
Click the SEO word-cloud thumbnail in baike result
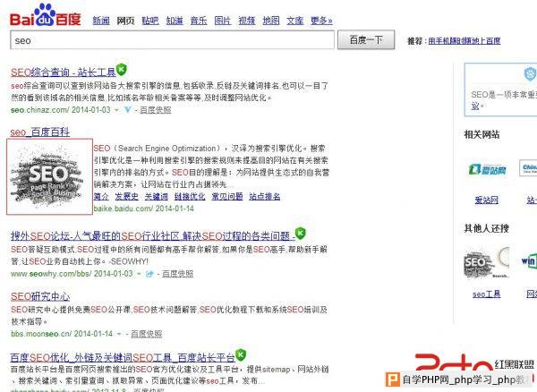49,176
